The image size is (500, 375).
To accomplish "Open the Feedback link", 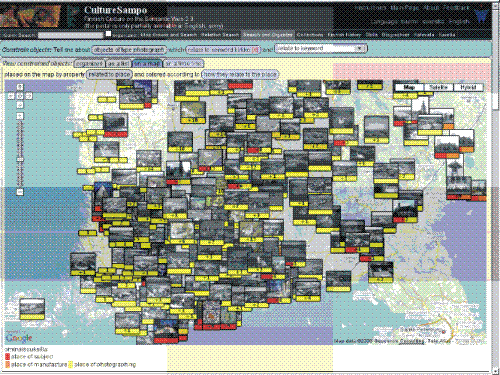I will pyautogui.click(x=456, y=8).
